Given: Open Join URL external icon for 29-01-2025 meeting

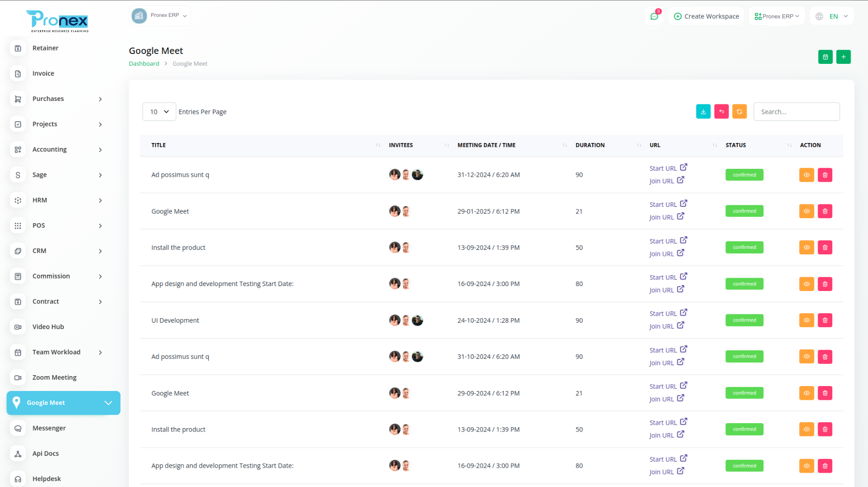Looking at the screenshot, I should 681,216.
